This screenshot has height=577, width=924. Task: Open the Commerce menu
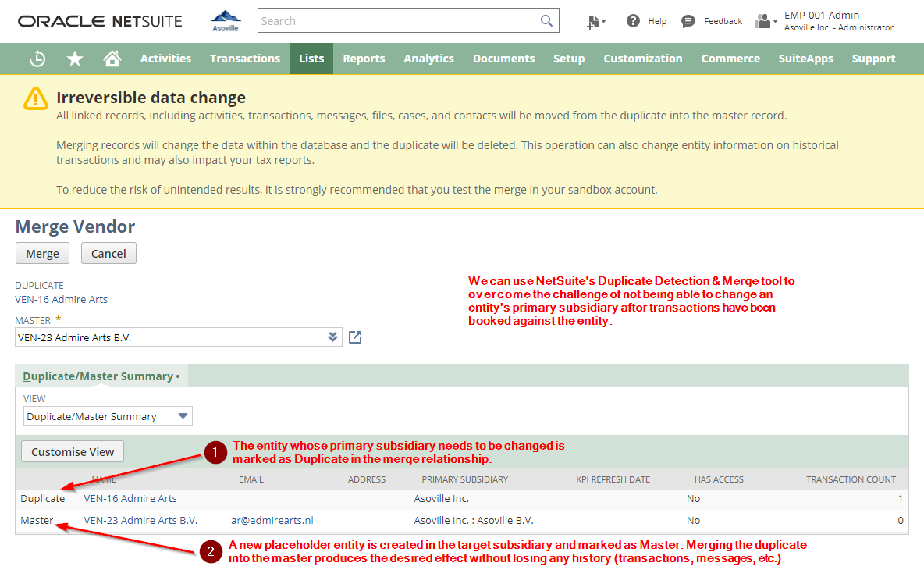[x=730, y=59]
